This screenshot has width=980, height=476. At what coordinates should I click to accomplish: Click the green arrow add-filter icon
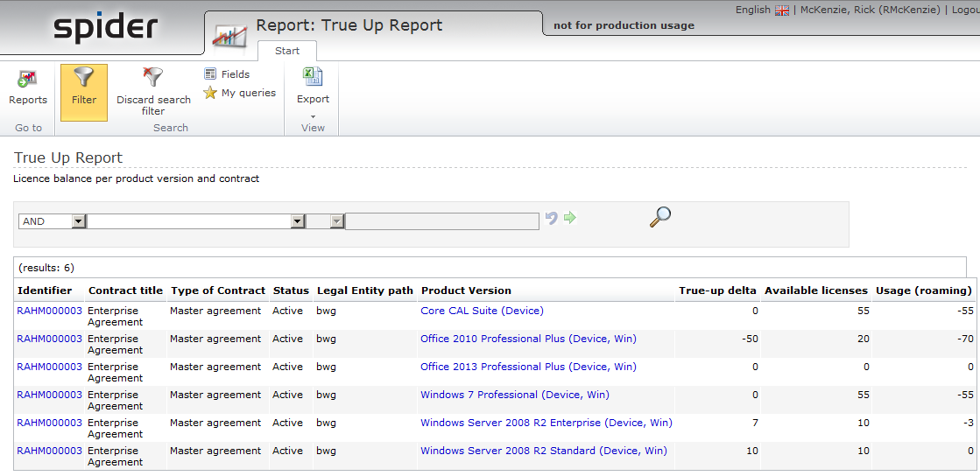point(570,218)
